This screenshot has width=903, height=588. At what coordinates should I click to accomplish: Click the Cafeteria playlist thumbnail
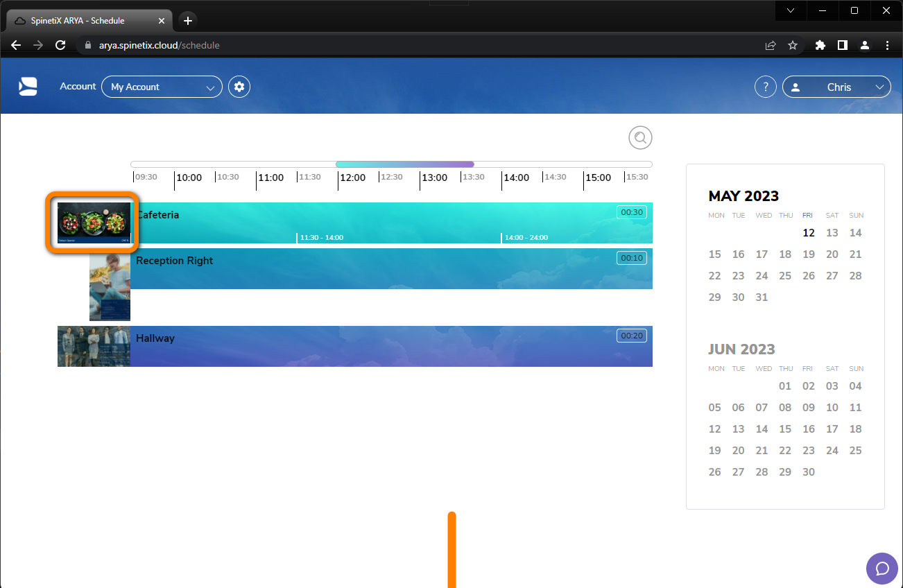click(x=94, y=223)
